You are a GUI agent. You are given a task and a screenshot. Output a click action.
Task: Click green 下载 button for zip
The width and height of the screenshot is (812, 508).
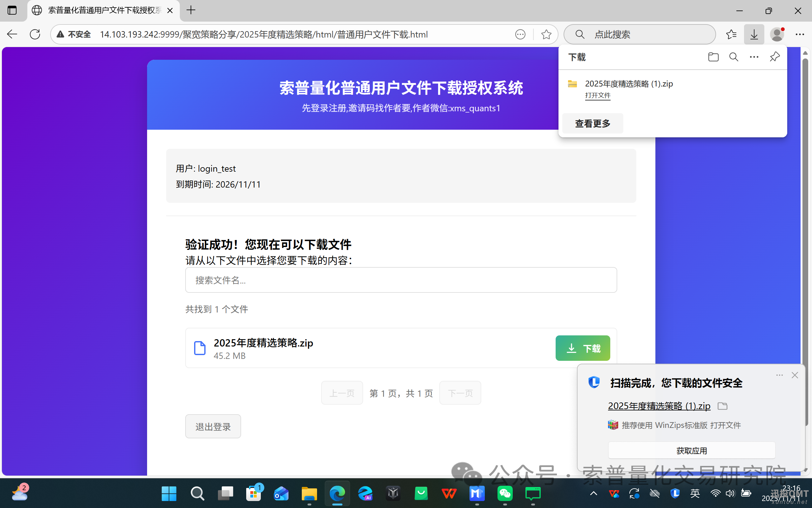(x=582, y=348)
